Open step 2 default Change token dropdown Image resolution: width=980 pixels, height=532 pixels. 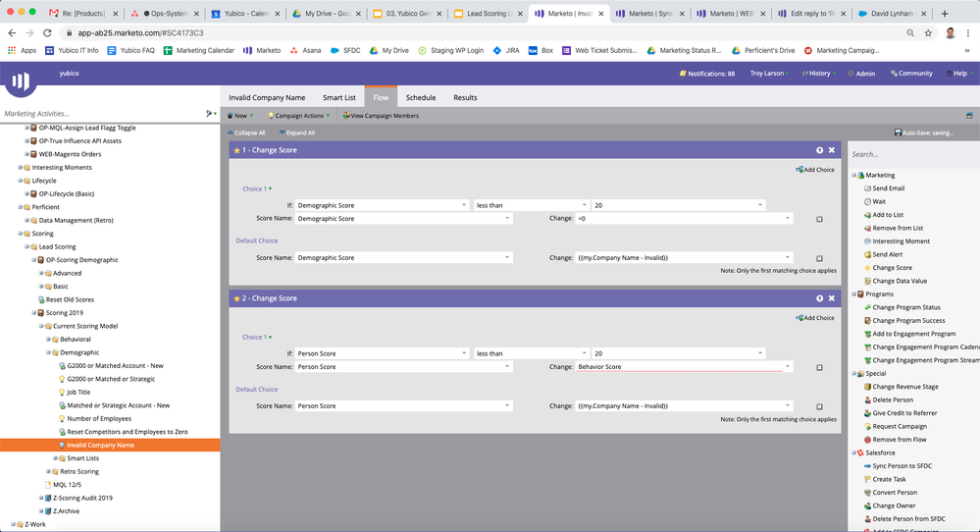788,405
